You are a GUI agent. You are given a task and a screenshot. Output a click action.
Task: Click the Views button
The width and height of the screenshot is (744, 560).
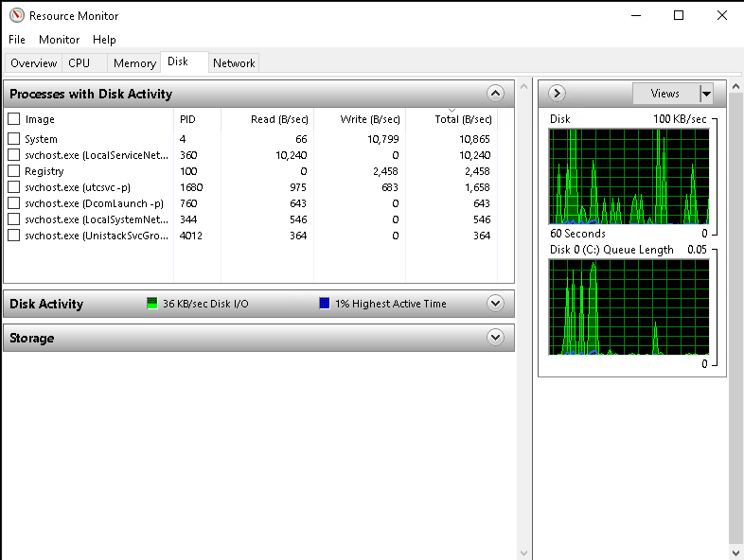pos(665,93)
